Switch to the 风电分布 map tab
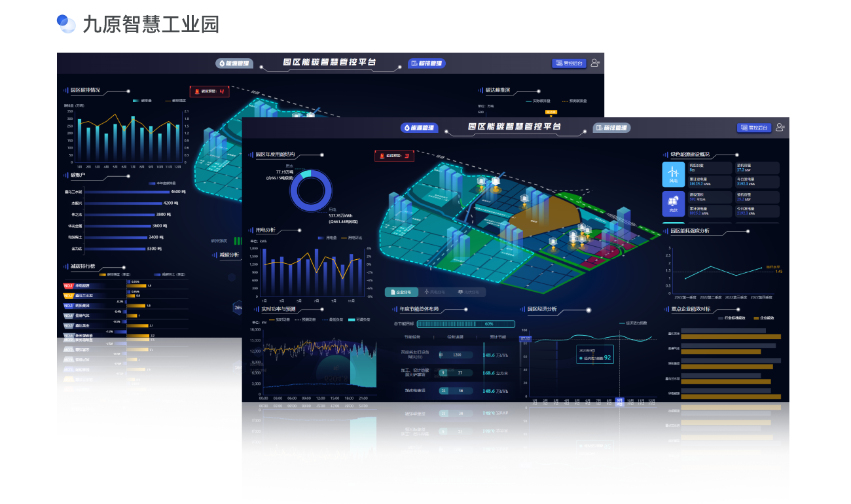 (x=434, y=292)
